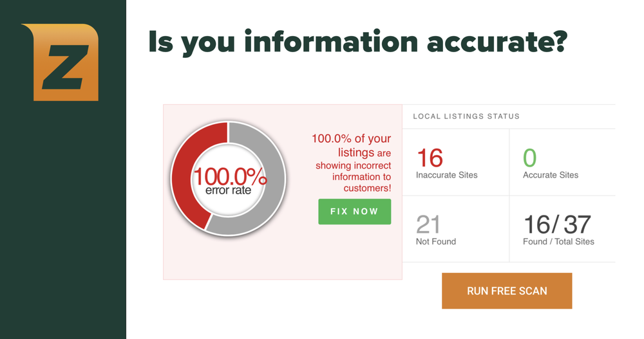644x339 pixels.
Task: Click the green number 0
Action: pyautogui.click(x=529, y=158)
